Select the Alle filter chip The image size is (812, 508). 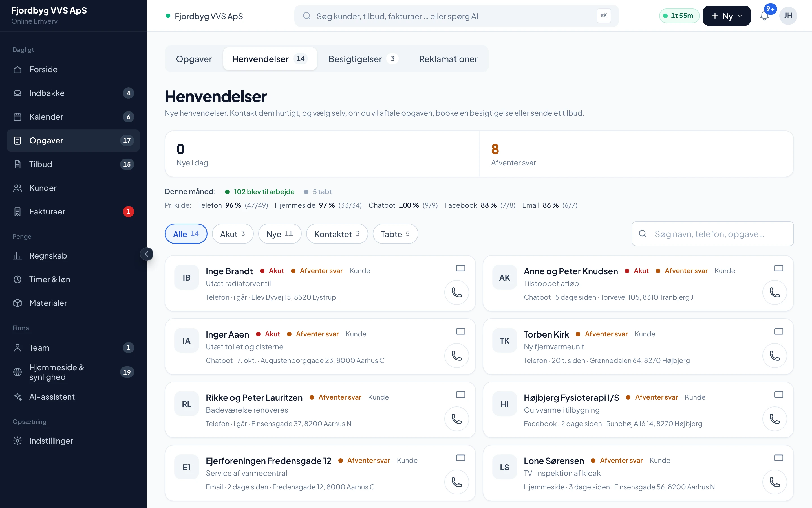click(x=186, y=234)
